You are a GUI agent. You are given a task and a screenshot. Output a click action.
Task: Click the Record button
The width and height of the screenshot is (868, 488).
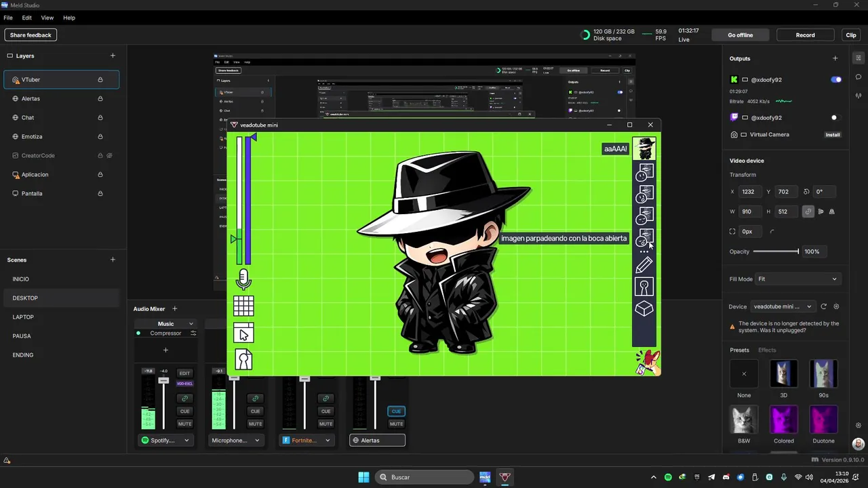(806, 35)
